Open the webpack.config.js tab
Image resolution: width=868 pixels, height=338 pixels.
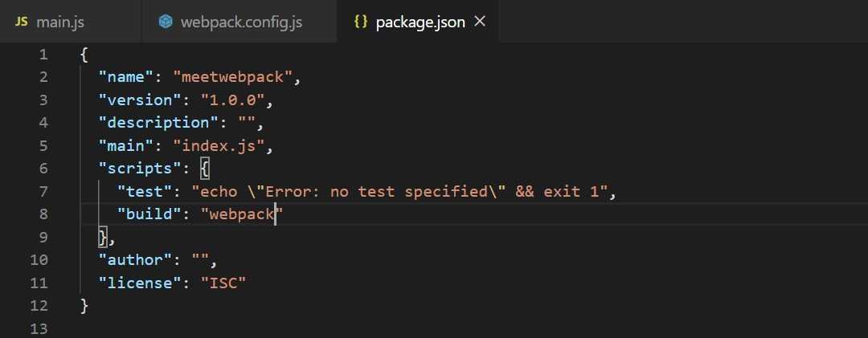[x=241, y=22]
